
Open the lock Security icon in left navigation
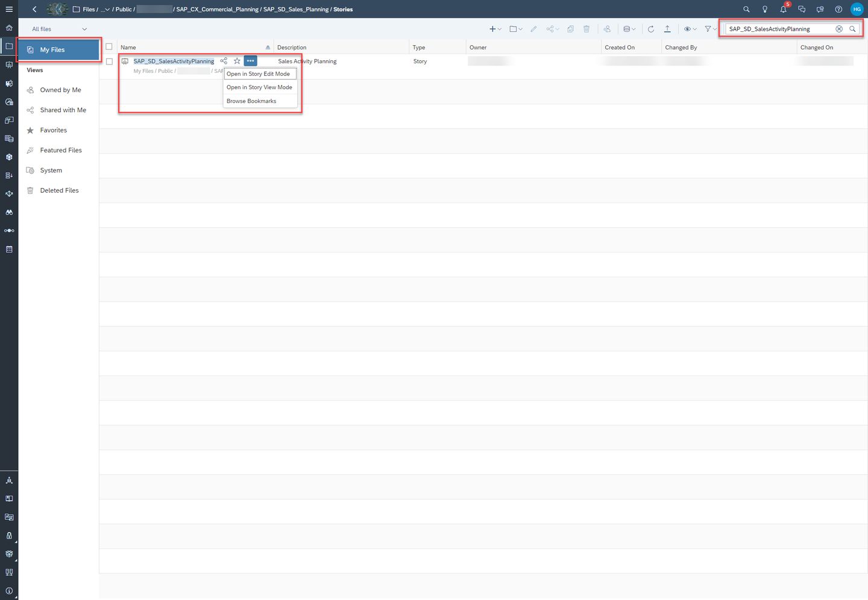(x=9, y=536)
